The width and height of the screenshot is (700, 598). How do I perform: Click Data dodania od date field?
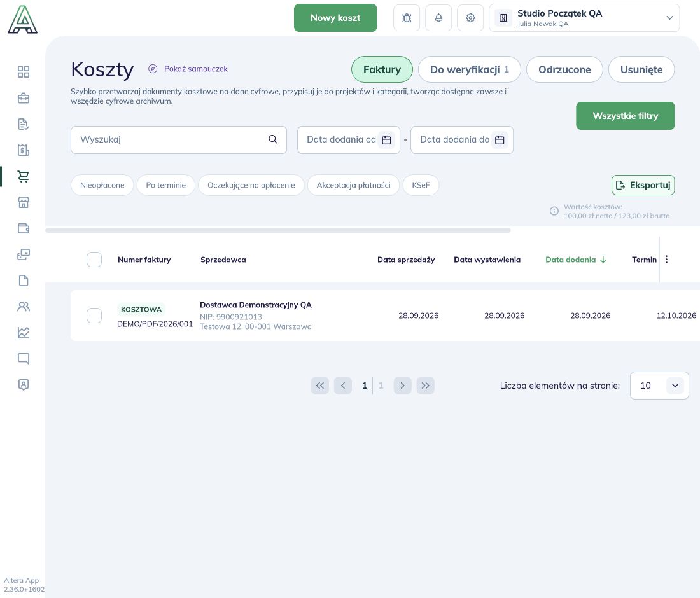click(x=349, y=140)
